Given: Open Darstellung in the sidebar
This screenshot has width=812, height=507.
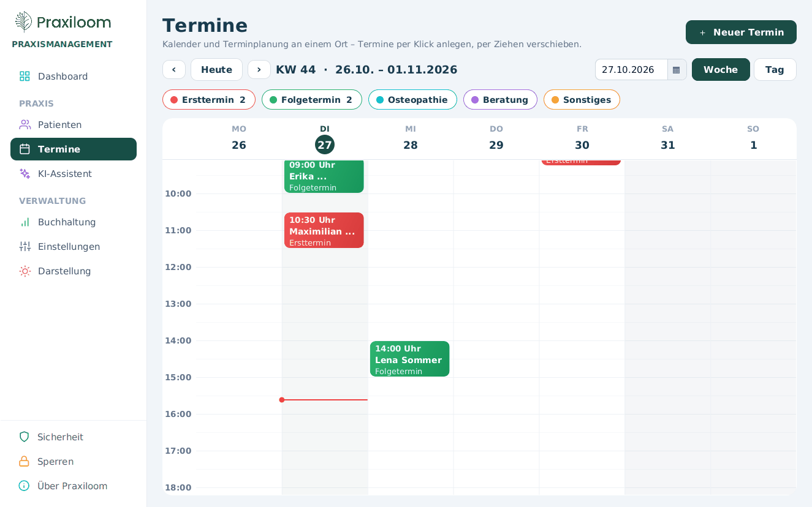Looking at the screenshot, I should [x=74, y=271].
